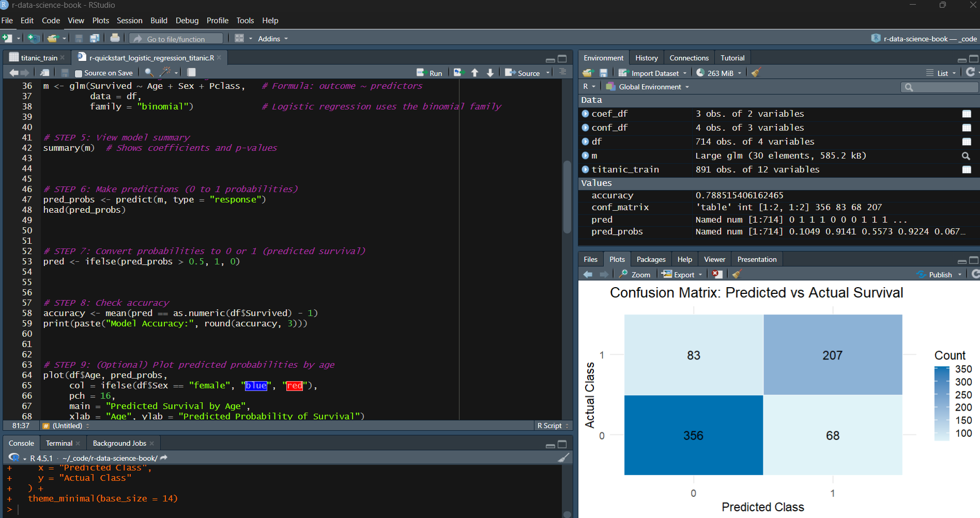This screenshot has height=518, width=980.
Task: Clear environment objects with the broom icon
Action: click(756, 73)
